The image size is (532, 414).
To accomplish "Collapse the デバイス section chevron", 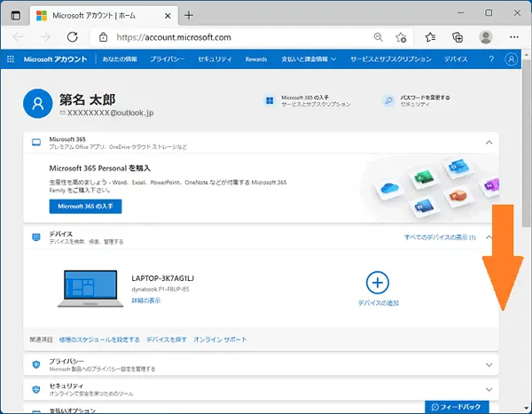I will tap(488, 238).
